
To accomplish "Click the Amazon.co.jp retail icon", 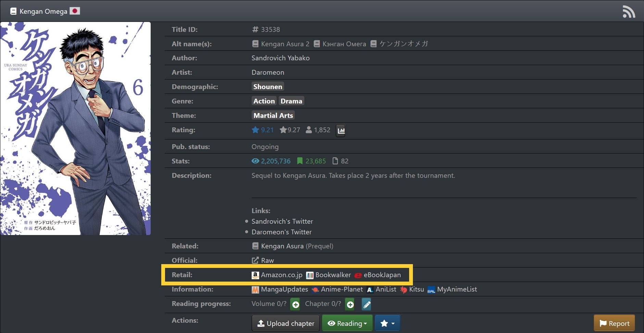I will (x=255, y=275).
